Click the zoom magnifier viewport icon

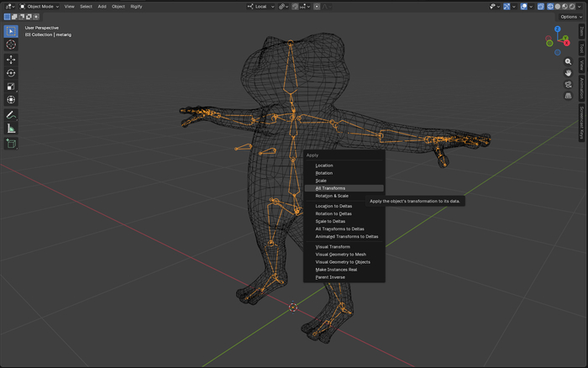pyautogui.click(x=569, y=61)
